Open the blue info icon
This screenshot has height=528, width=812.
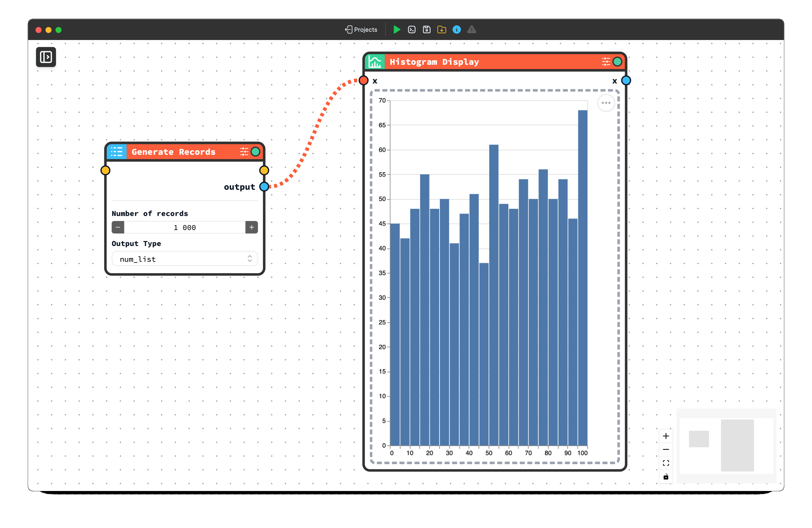(x=456, y=30)
